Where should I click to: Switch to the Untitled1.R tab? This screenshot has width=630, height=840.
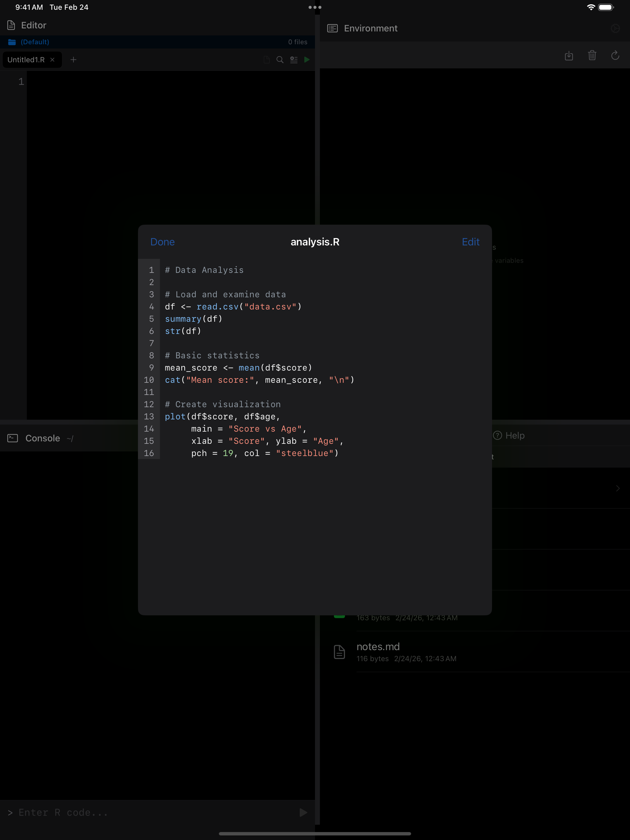pos(26,60)
